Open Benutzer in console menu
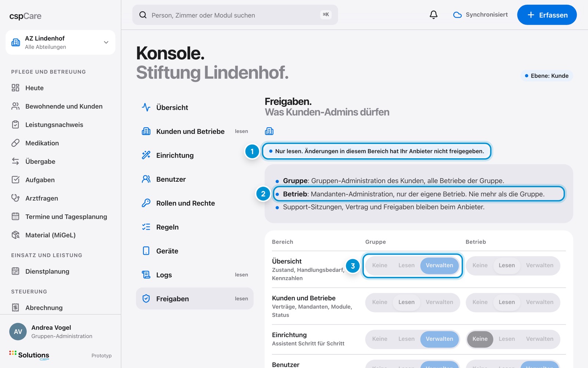588x368 pixels. click(x=195, y=179)
